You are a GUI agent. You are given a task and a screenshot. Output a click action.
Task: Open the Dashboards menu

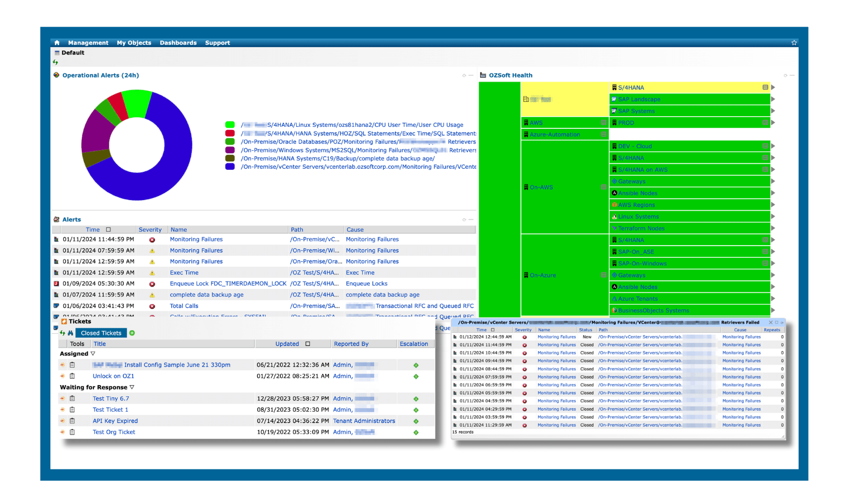click(x=178, y=42)
